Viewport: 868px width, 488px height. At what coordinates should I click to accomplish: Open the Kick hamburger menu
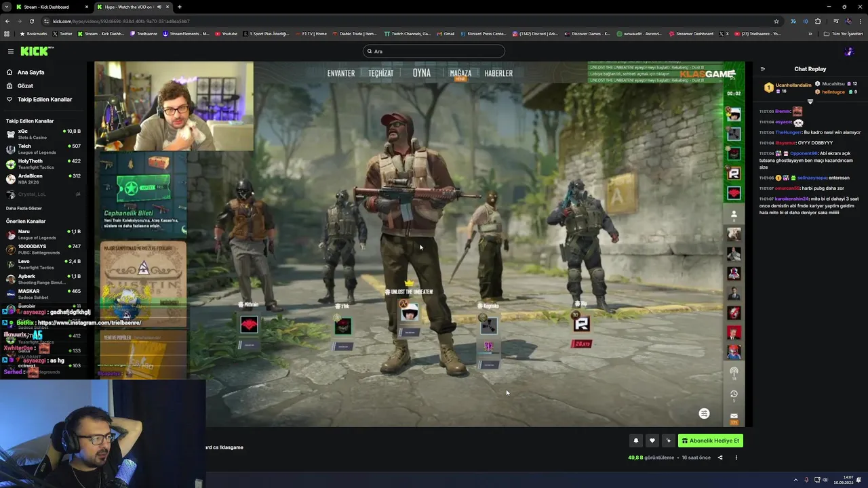[x=10, y=51]
